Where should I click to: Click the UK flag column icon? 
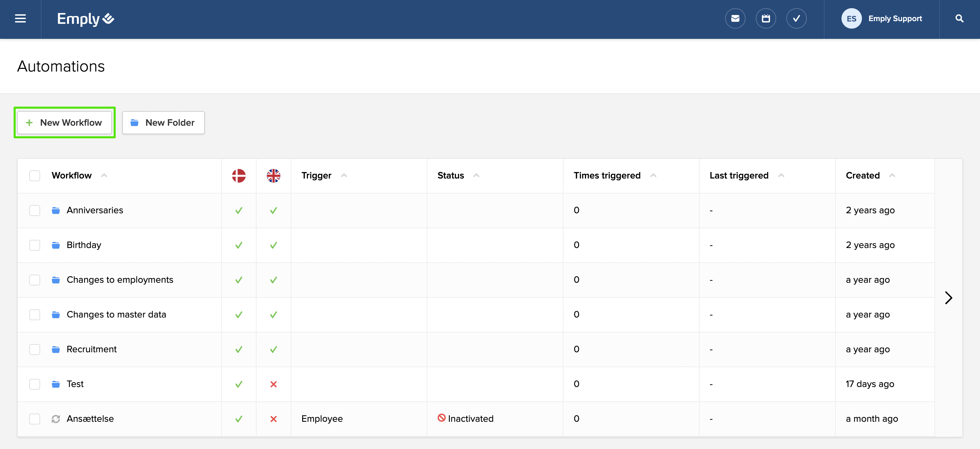[x=273, y=175]
